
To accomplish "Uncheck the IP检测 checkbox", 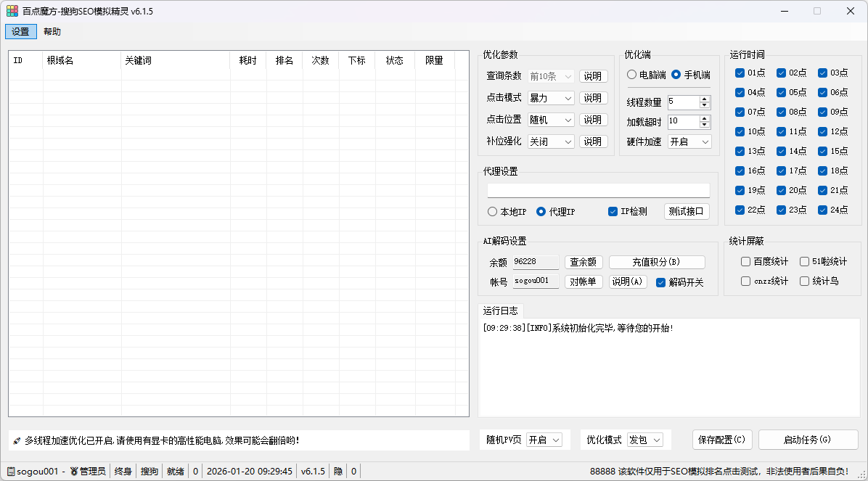I will tap(612, 211).
